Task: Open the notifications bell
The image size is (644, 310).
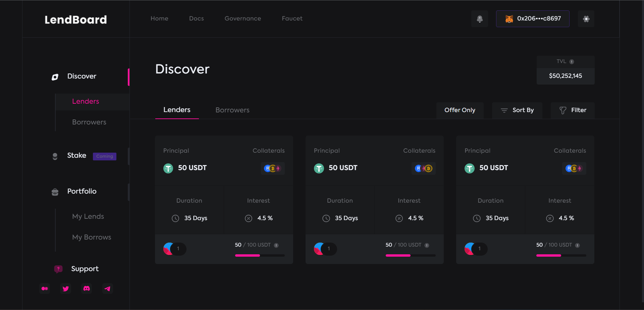Action: (x=480, y=19)
